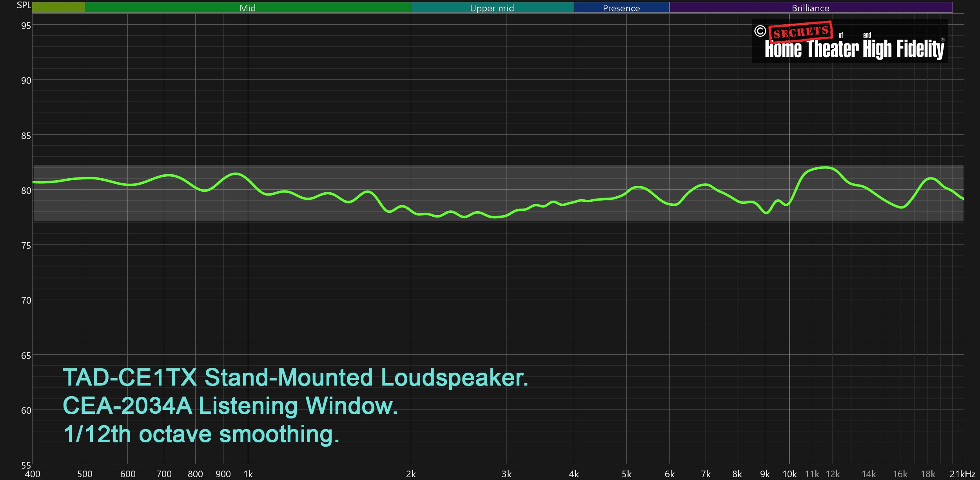This screenshot has height=480, width=980.
Task: Click the 5k frequency label
Action: tap(626, 474)
